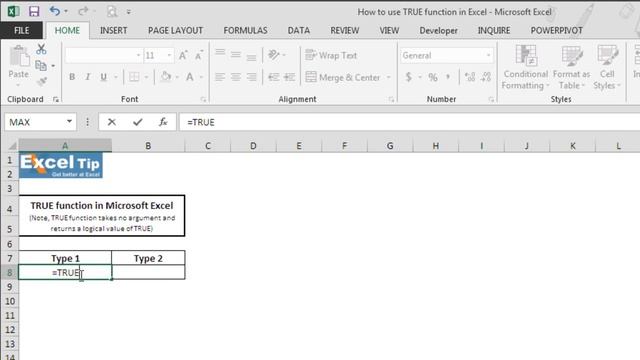Open the INQUIRE tab
The image size is (640, 360).
point(493,31)
